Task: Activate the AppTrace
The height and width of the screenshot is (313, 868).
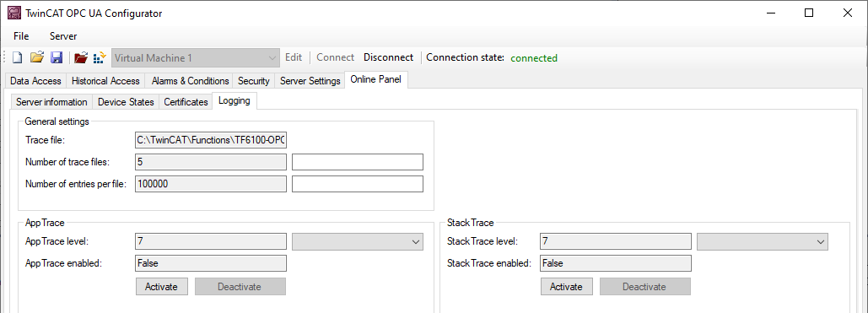Action: tap(162, 286)
